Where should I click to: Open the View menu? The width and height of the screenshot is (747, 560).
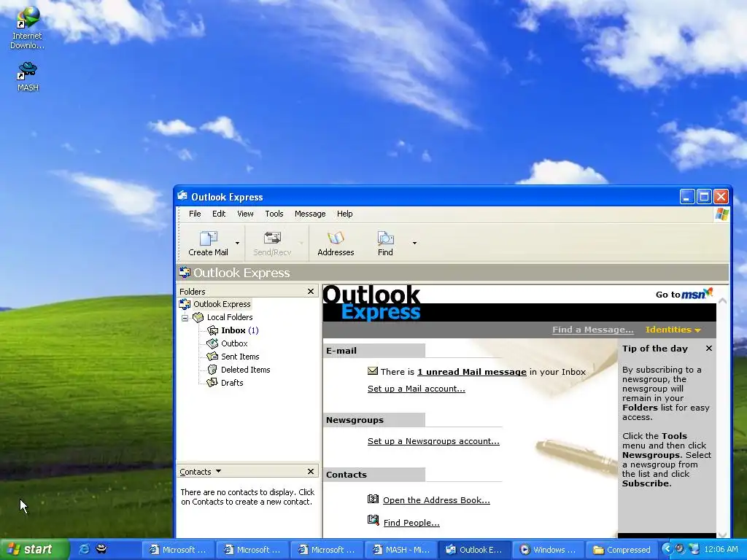coord(245,214)
